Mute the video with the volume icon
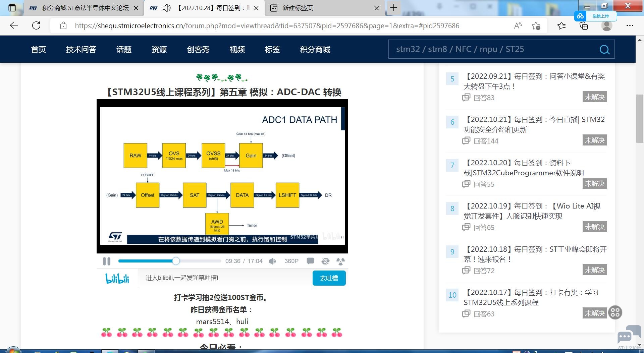Screen dimensions: 644x353 [272, 261]
